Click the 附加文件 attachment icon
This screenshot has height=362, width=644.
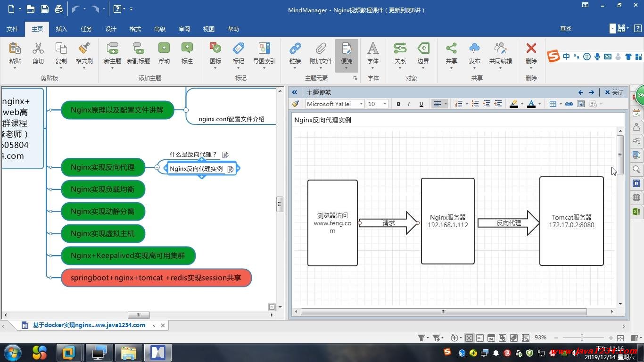321,49
